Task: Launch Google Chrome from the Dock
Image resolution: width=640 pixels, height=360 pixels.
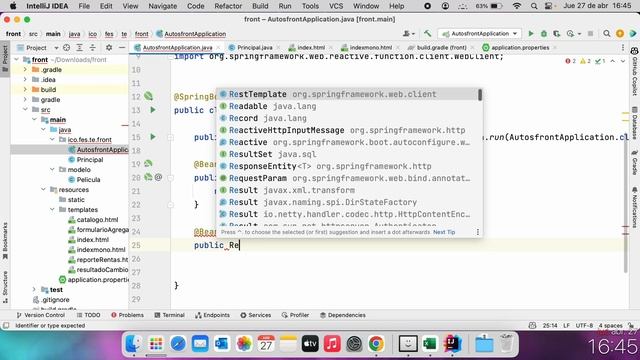Action: 376,344
